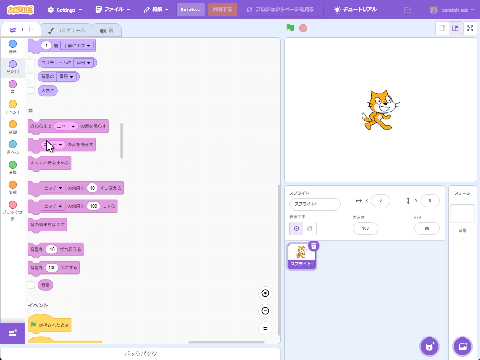The height and width of the screenshot is (360, 480).
Task: Click the block palette vertical scrollbar
Action: [121, 141]
